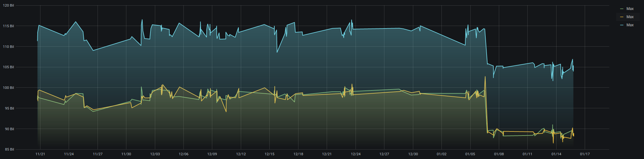This screenshot has height=159, width=644.
Task: Click yellow line's dip below 95 Bil near 12/10
Action: pyautogui.click(x=226, y=111)
